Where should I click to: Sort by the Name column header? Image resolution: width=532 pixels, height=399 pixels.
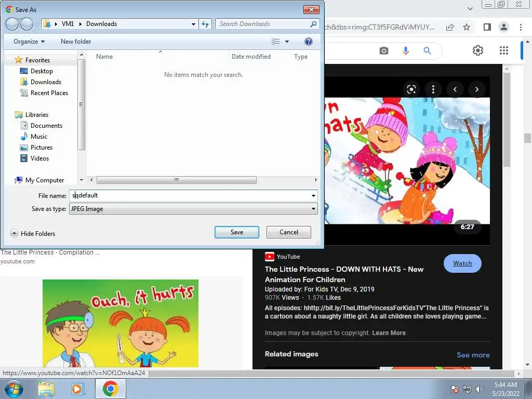tap(104, 57)
